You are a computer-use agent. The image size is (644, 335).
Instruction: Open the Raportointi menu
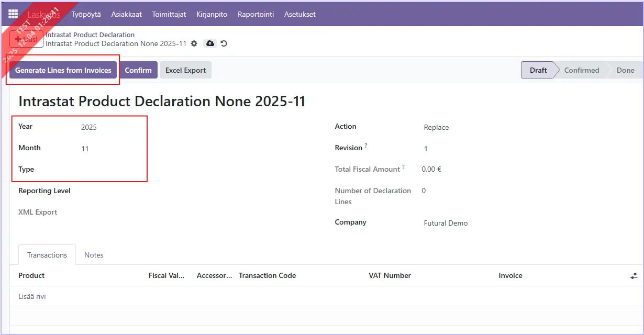click(x=256, y=14)
